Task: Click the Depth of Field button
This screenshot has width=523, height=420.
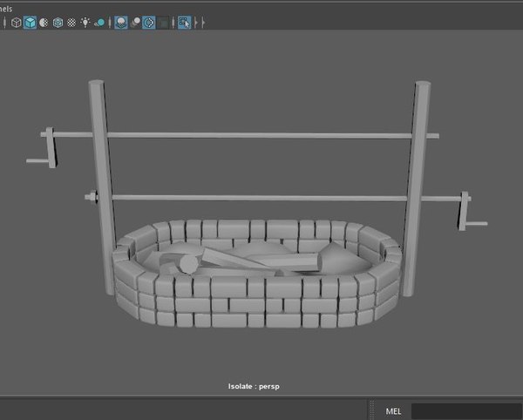Action: [x=163, y=22]
